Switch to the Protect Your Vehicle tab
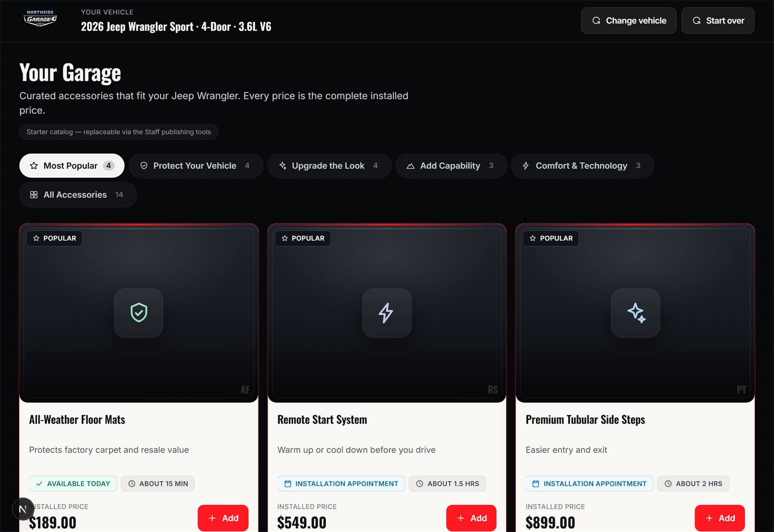774x532 pixels. pyautogui.click(x=196, y=165)
